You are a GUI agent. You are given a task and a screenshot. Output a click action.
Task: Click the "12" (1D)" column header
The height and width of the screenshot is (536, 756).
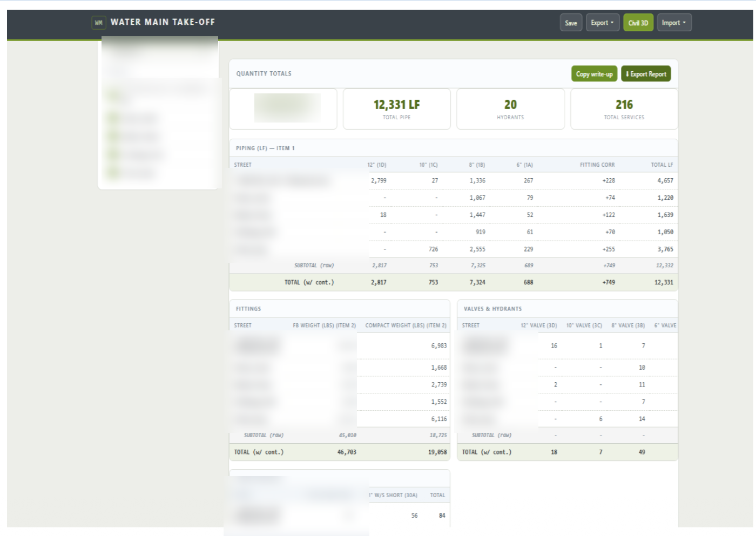[377, 165]
